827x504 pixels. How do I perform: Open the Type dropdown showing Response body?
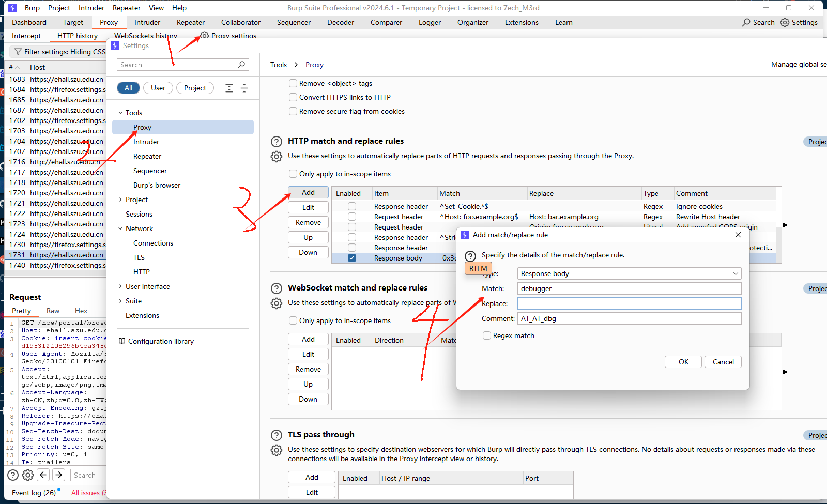[629, 273]
